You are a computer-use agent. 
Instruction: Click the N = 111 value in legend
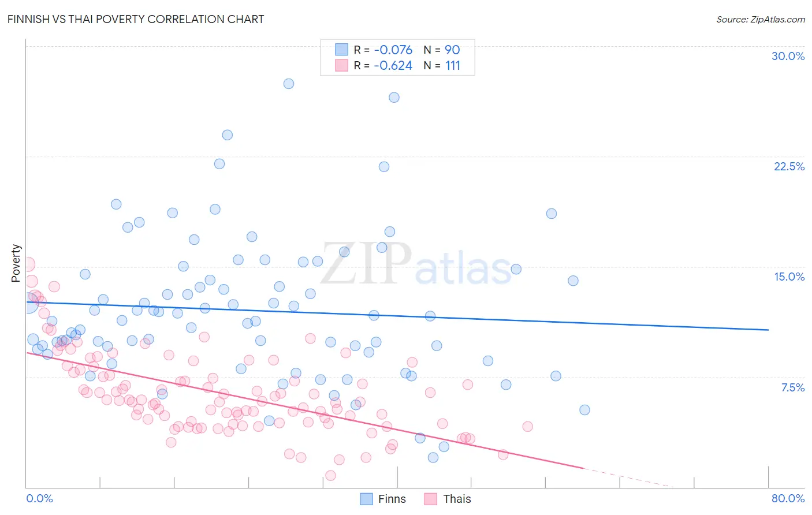click(442, 65)
